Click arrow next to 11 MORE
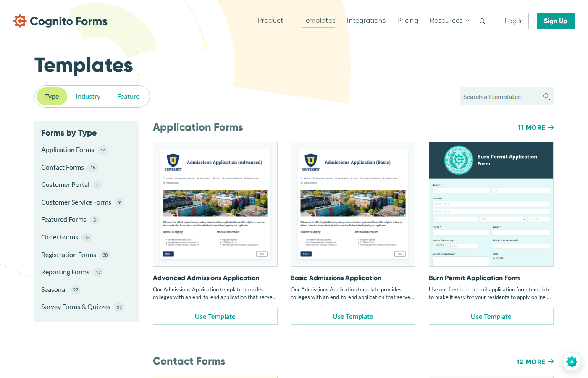The width and height of the screenshot is (588, 378). (551, 127)
